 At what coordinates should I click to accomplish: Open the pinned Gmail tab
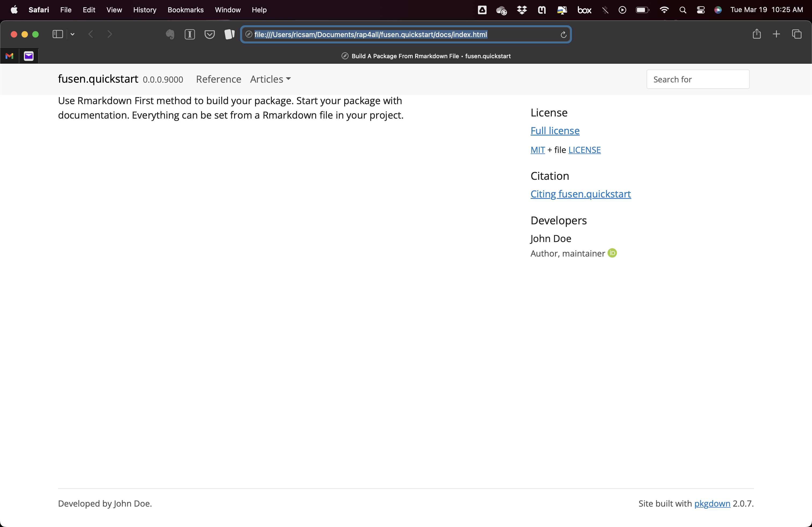[10, 56]
